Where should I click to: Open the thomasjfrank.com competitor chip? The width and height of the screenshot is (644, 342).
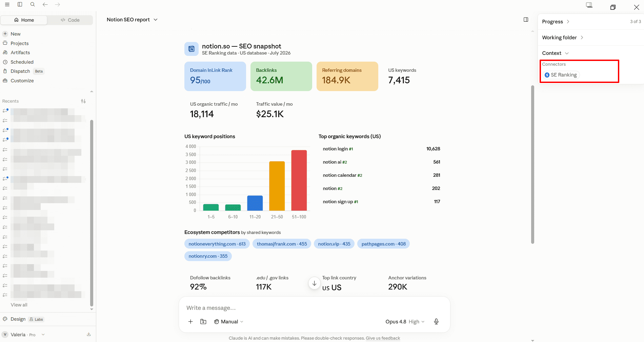282,244
